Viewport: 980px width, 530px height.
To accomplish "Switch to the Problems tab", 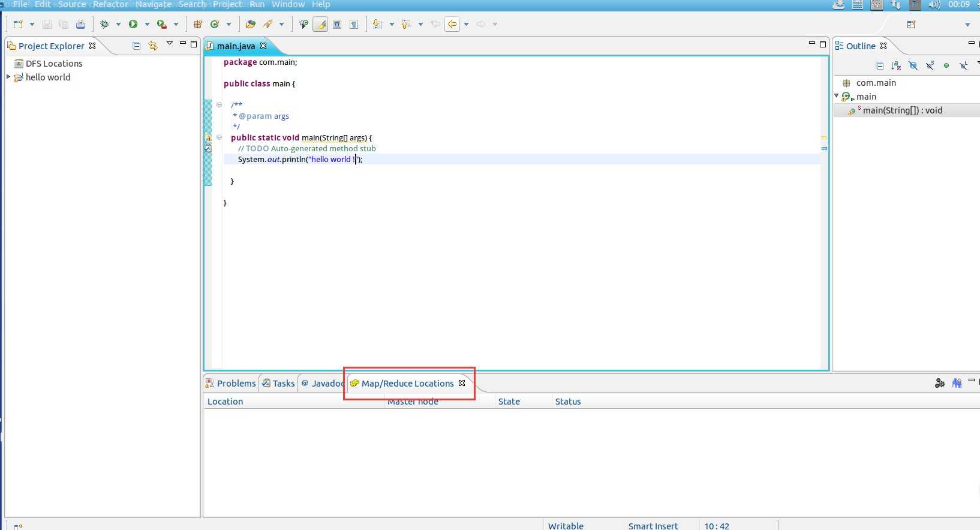I will pyautogui.click(x=231, y=383).
